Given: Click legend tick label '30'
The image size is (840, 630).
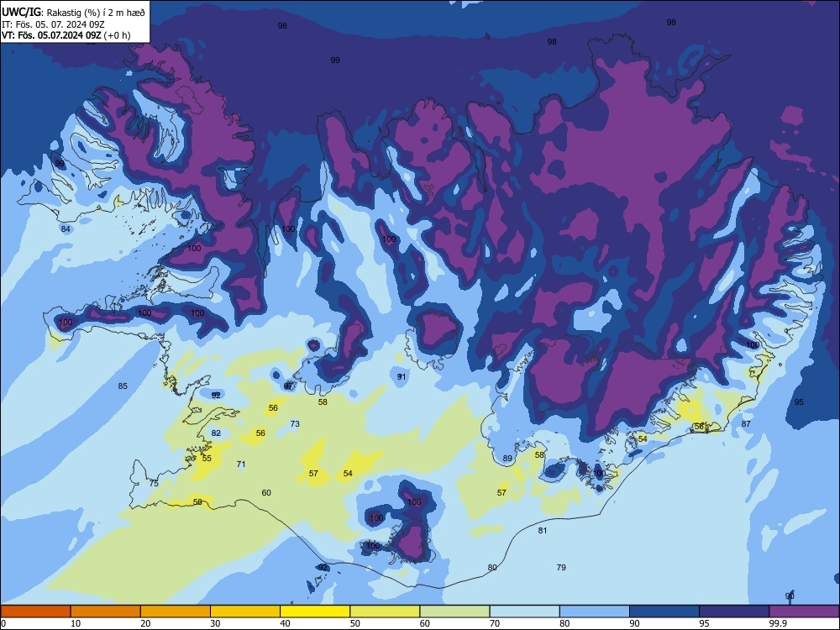Looking at the screenshot, I should point(215,623).
